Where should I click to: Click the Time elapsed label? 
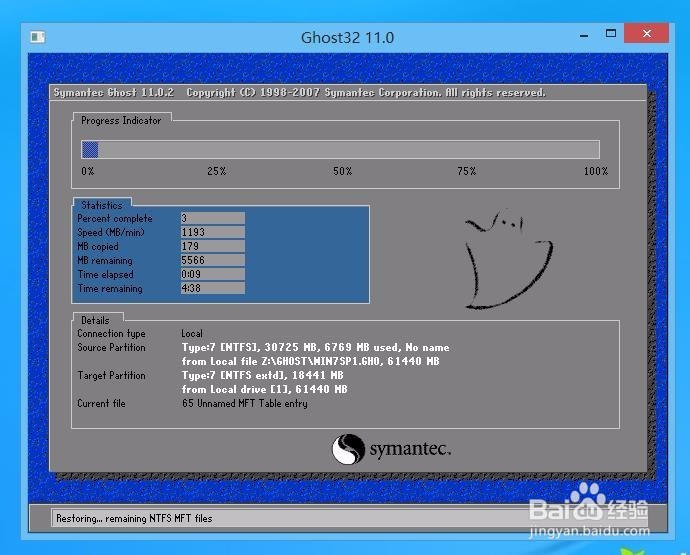point(105,275)
